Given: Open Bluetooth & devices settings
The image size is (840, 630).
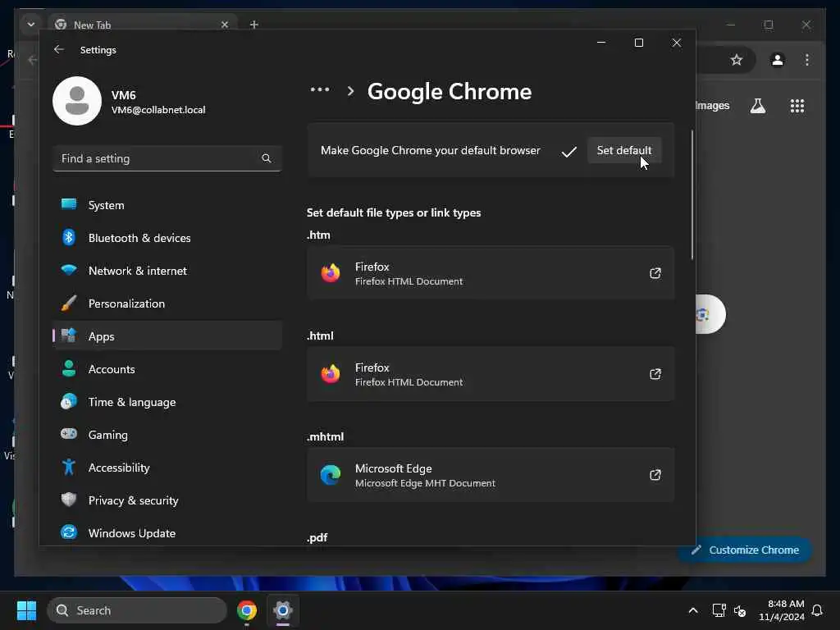Looking at the screenshot, I should 167,238.
